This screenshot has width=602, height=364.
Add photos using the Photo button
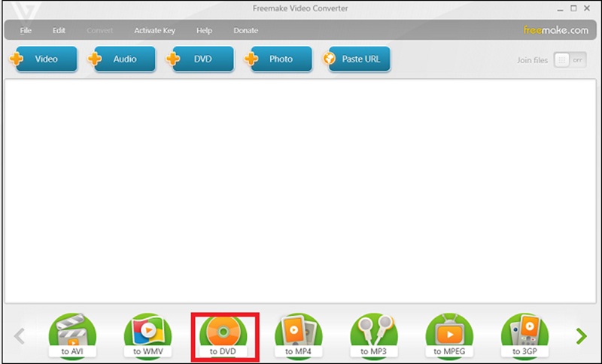[278, 59]
